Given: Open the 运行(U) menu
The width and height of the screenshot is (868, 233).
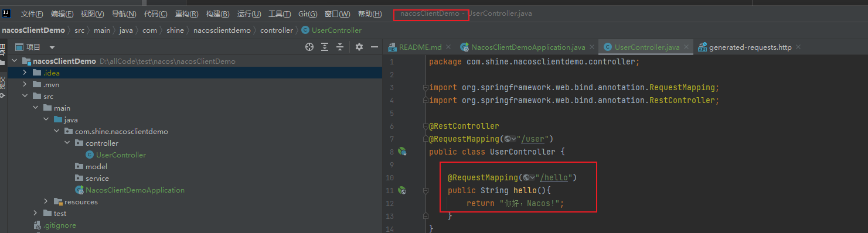Looking at the screenshot, I should click(x=249, y=14).
